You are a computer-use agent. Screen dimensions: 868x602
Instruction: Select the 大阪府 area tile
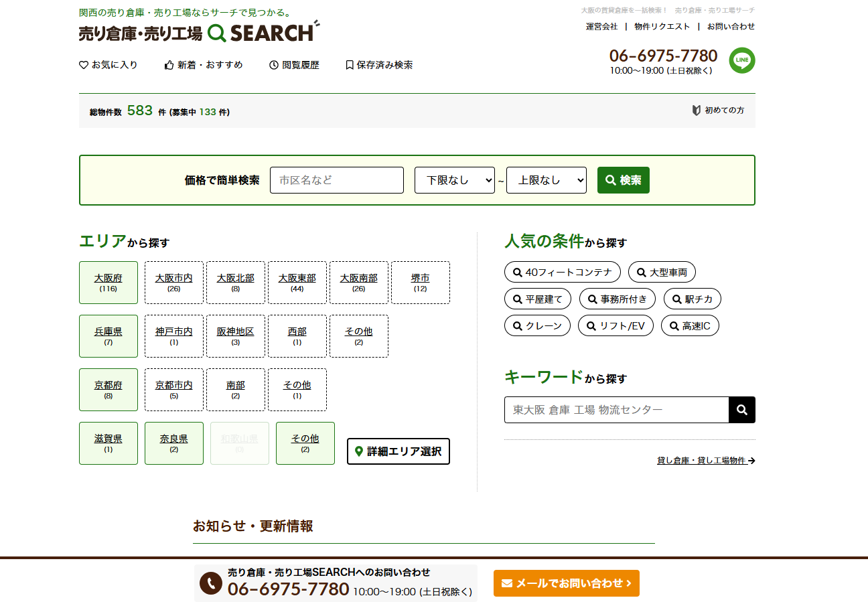(108, 283)
